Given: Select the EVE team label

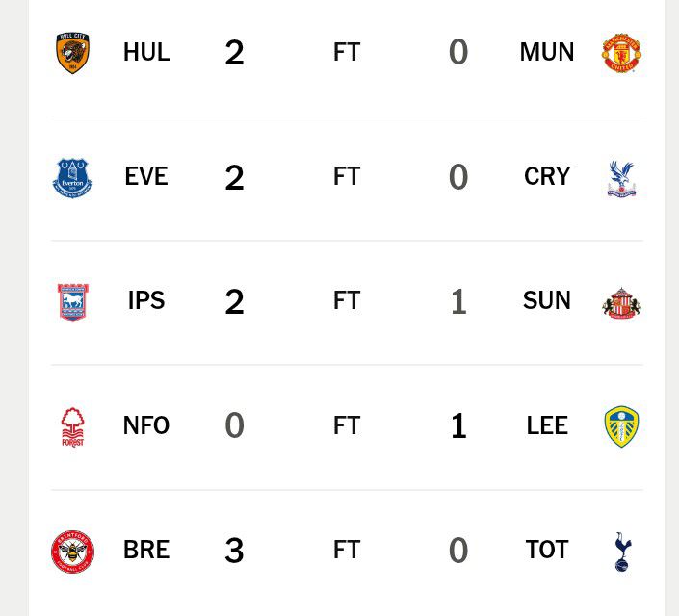Looking at the screenshot, I should click(x=146, y=176).
